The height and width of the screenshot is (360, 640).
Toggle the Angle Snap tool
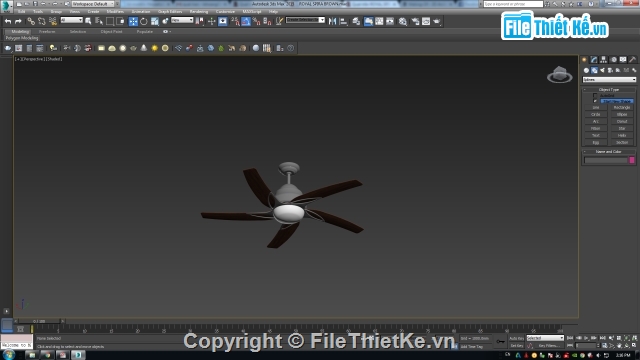click(x=246, y=21)
